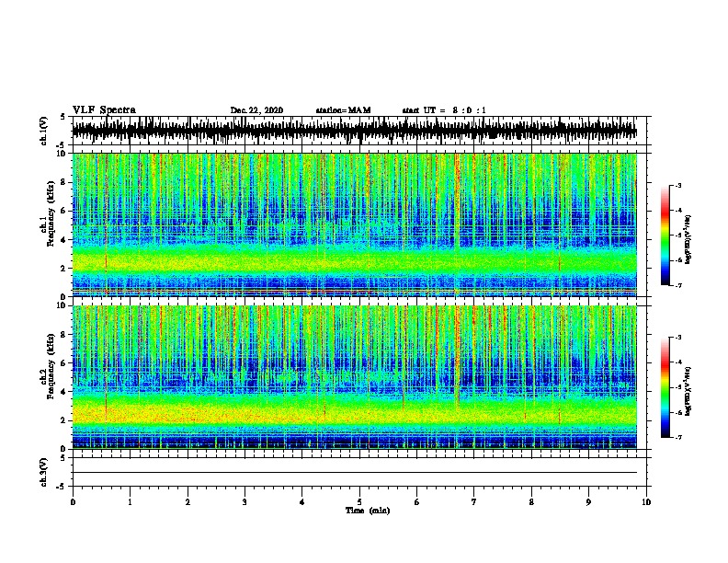The image size is (728, 563).
Task: Click the "-7" label on ch.2 colorbar
Action: coord(678,437)
